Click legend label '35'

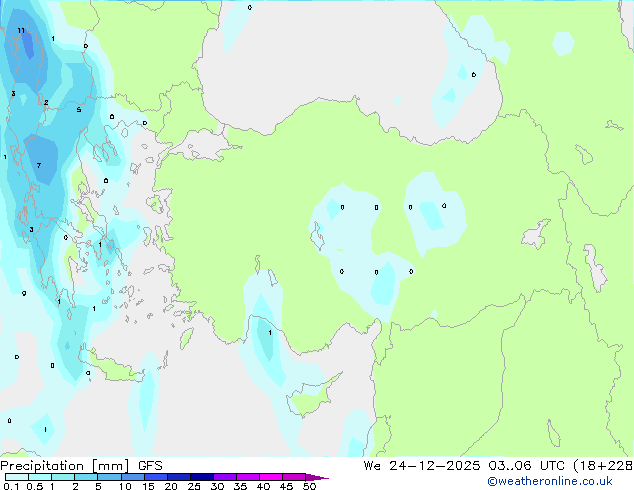tap(240, 486)
